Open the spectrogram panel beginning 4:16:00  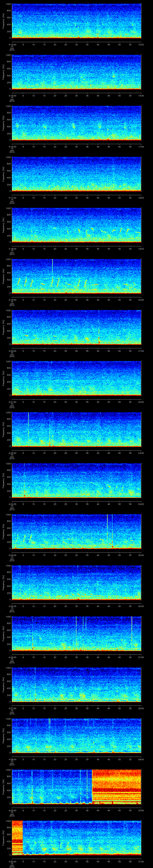[x=76, y=123]
